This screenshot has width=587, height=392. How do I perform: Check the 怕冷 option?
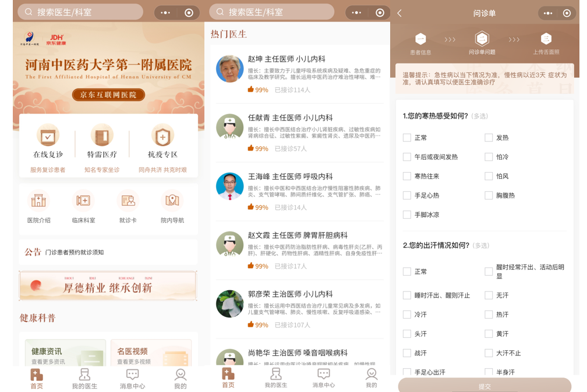(489, 156)
